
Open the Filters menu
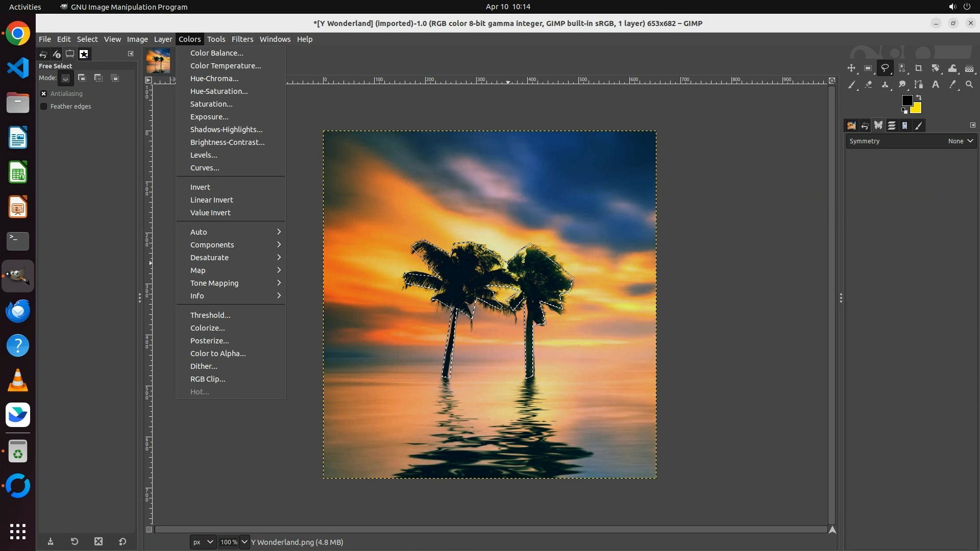click(242, 39)
